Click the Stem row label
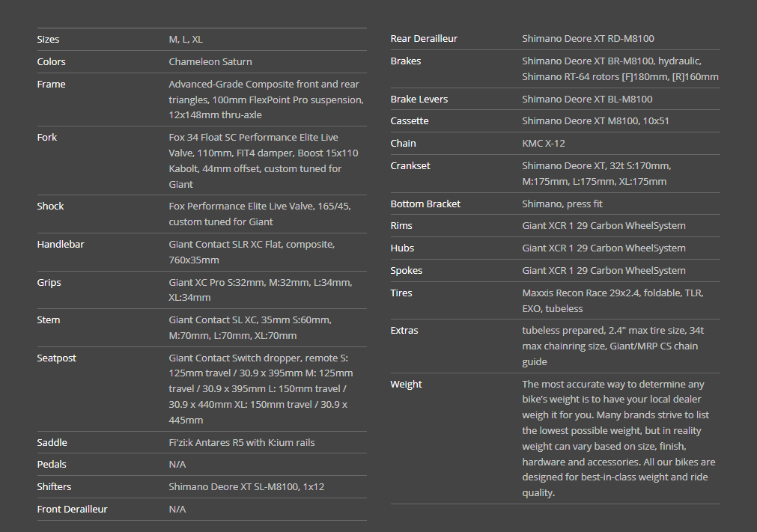This screenshot has width=757, height=532. [x=48, y=319]
